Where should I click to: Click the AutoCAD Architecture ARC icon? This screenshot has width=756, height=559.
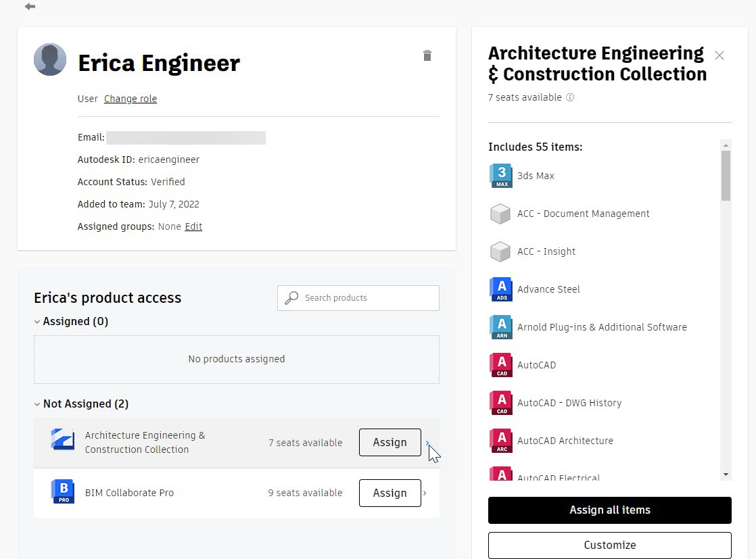point(501,441)
